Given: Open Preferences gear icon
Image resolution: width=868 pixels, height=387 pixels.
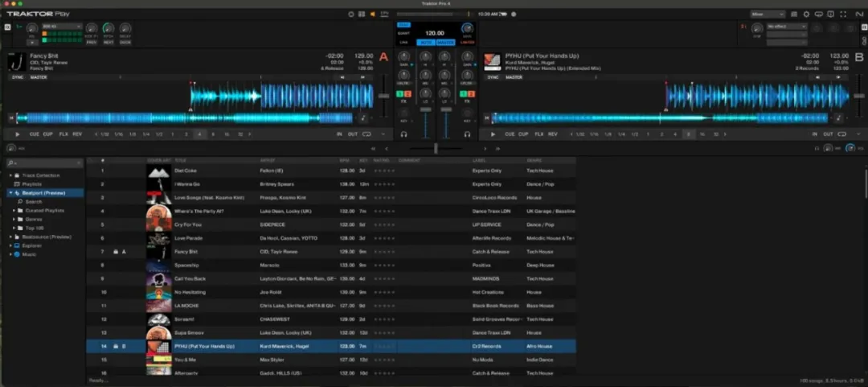Looking at the screenshot, I should click(x=806, y=14).
